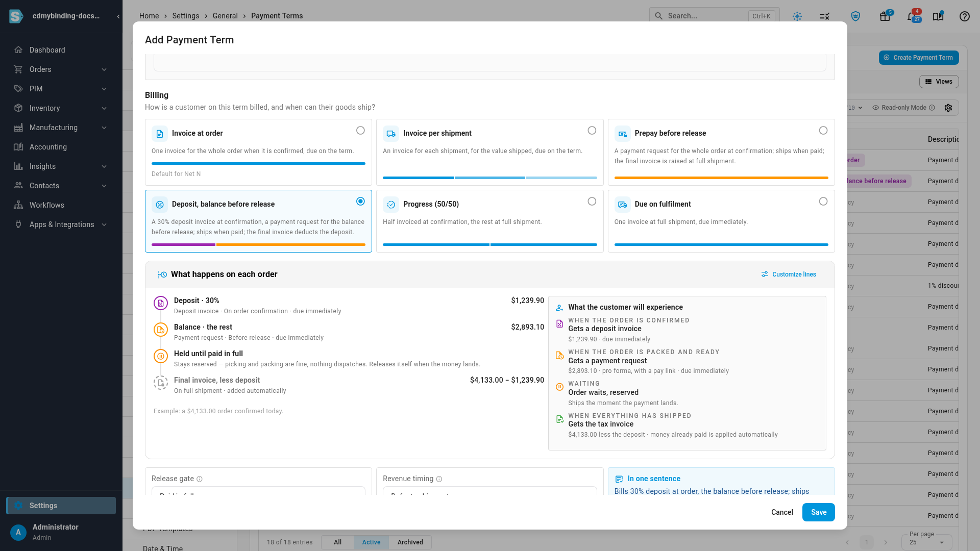
Task: Select Deposit, balance before release radio
Action: click(x=360, y=202)
